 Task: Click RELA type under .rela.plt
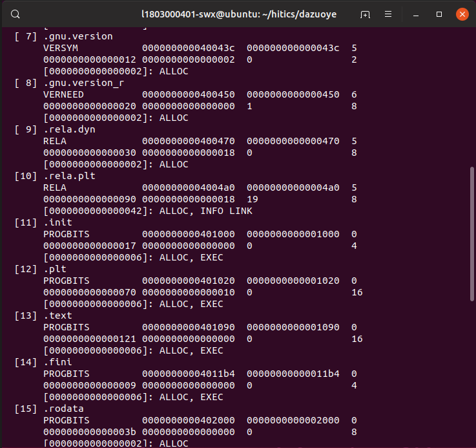[55, 187]
